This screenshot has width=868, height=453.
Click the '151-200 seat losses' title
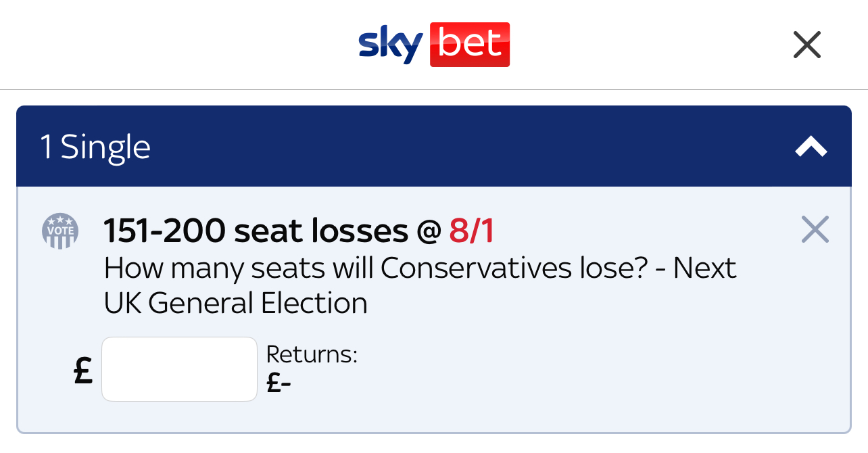[256, 231]
